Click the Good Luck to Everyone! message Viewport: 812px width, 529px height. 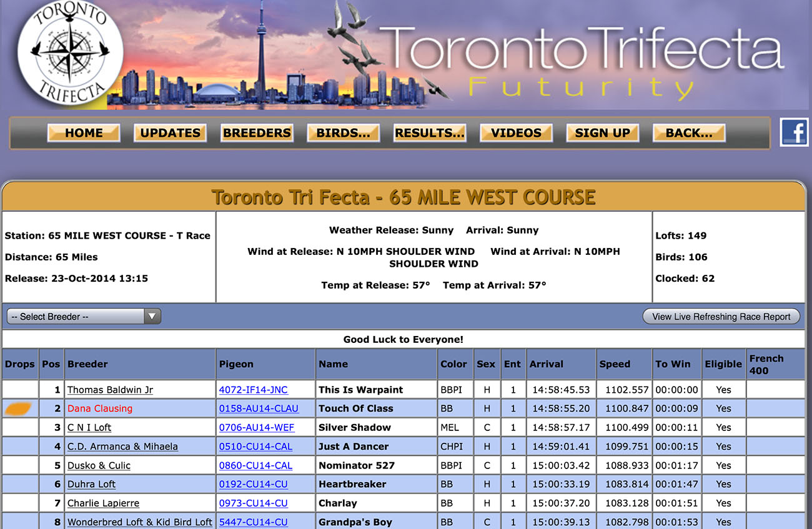point(404,340)
